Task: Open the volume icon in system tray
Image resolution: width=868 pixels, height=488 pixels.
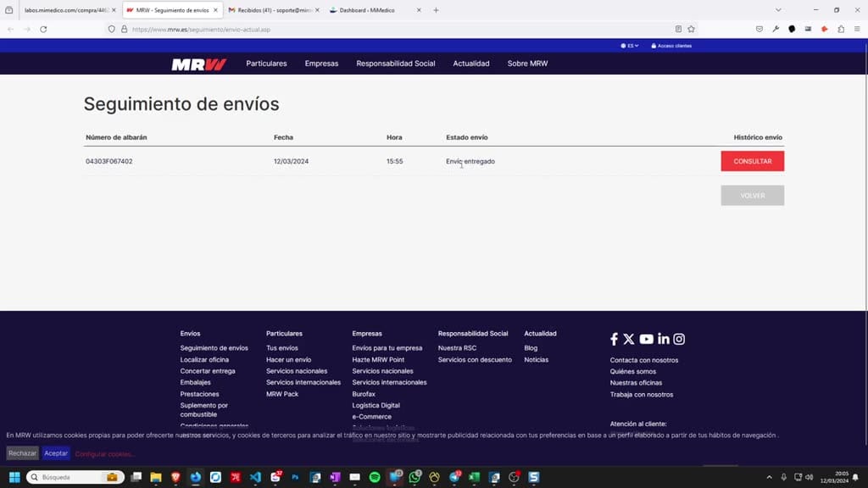Action: point(810,477)
